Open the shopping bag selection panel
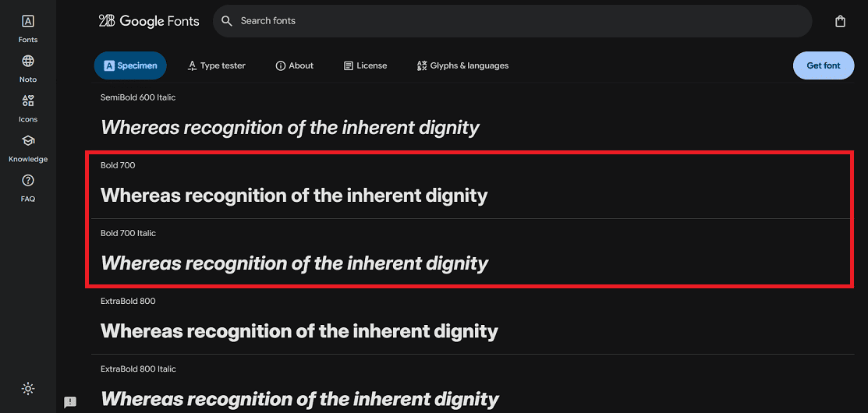Screen dimensions: 868x413 [840, 21]
